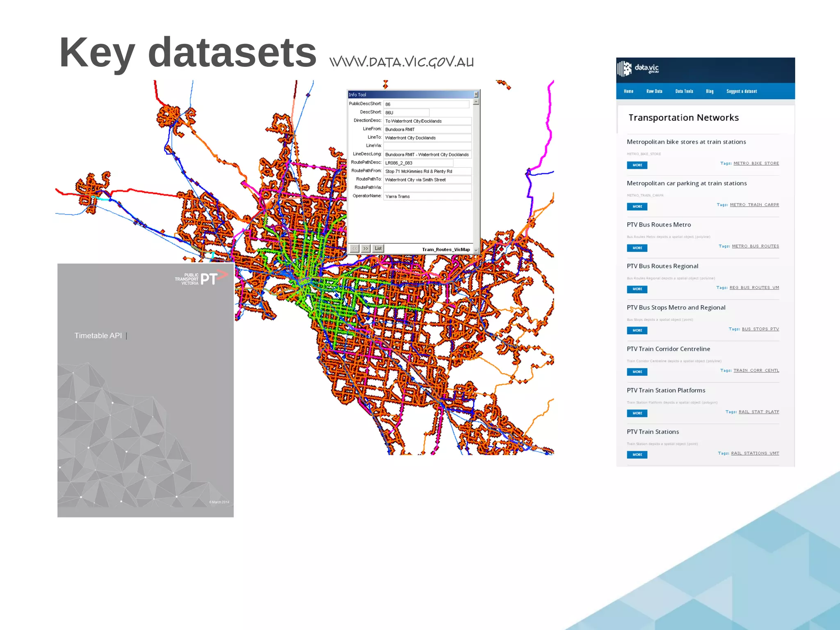Click the PublicDescShort field showing 86
This screenshot has width=840, height=630.
426,104
